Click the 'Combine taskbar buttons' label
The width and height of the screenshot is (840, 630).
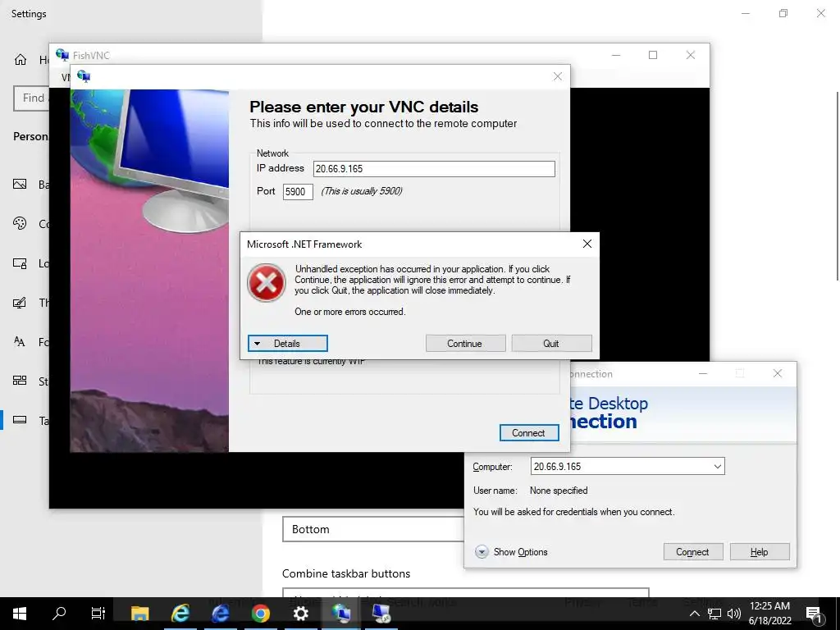[346, 573]
